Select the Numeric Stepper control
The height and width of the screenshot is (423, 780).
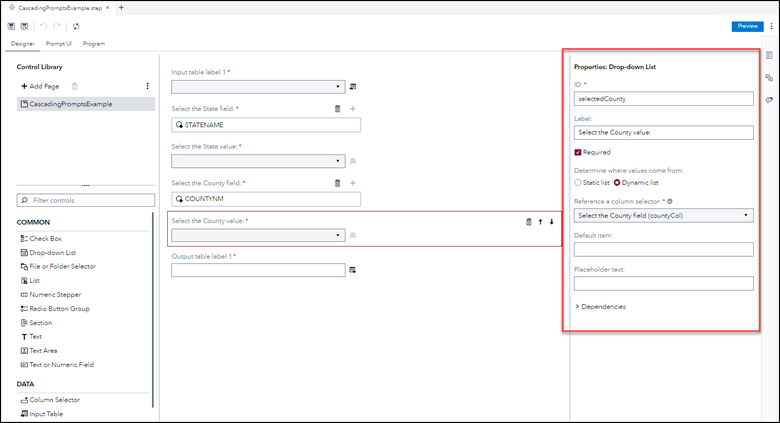point(50,295)
